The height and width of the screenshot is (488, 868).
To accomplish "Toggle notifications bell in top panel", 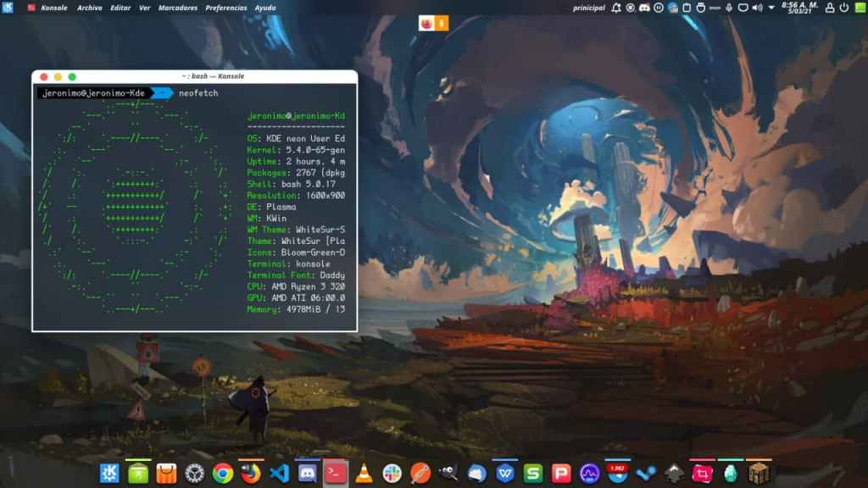I will [616, 8].
